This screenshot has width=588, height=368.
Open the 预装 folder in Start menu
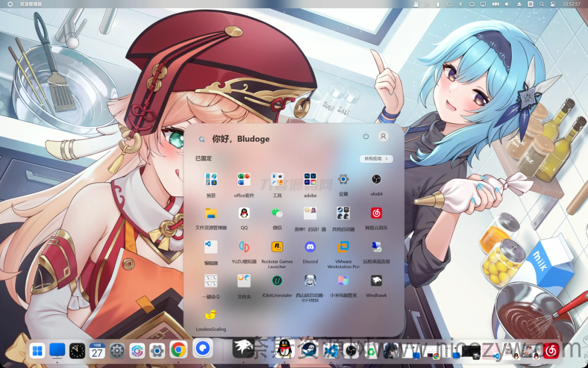211,179
